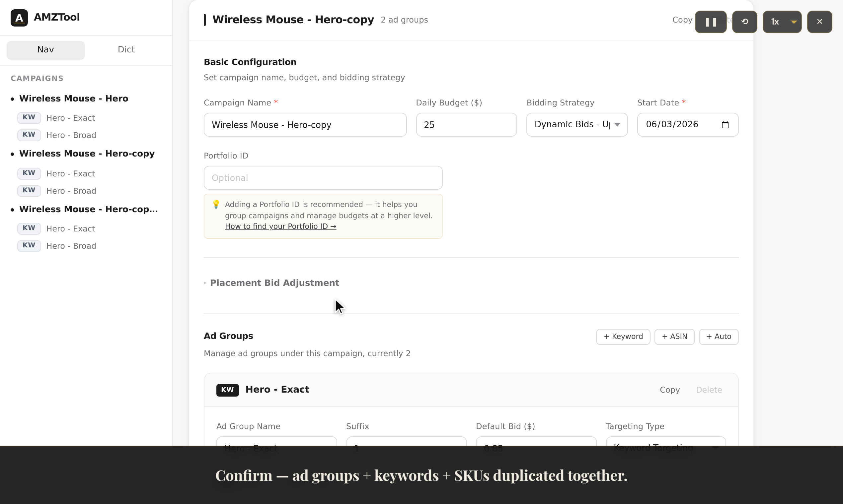Open Hero - Exact under last campaign
Screen dimensions: 843x504
(71, 228)
